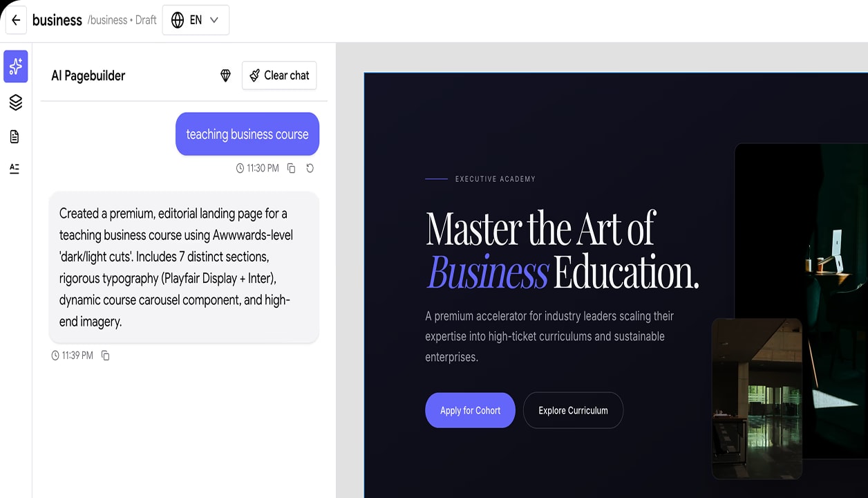Copy the AI response at 11:39 PM
This screenshot has width=868, height=498.
pos(106,356)
